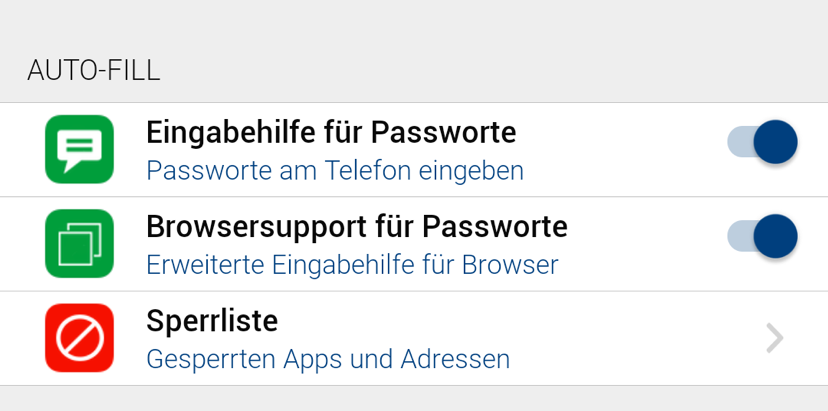The image size is (828, 411).
Task: Click the light blue track of the Eingabehilfe switch
Action: pyautogui.click(x=737, y=142)
